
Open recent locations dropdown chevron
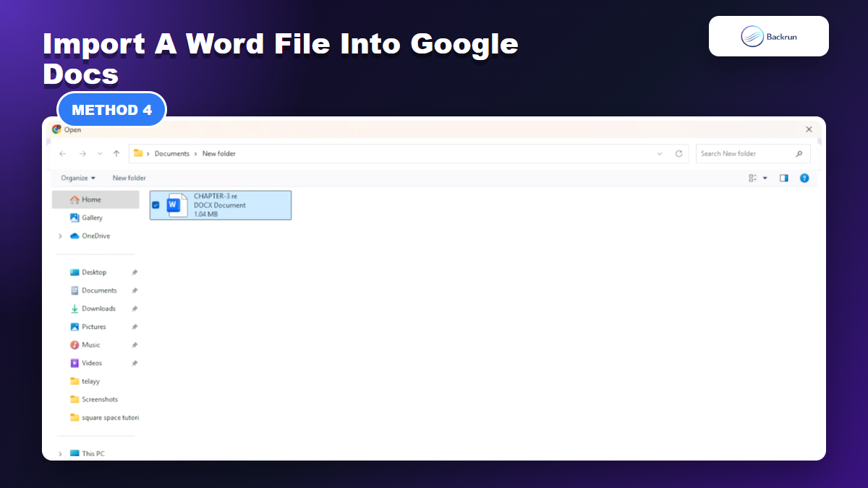tap(100, 154)
